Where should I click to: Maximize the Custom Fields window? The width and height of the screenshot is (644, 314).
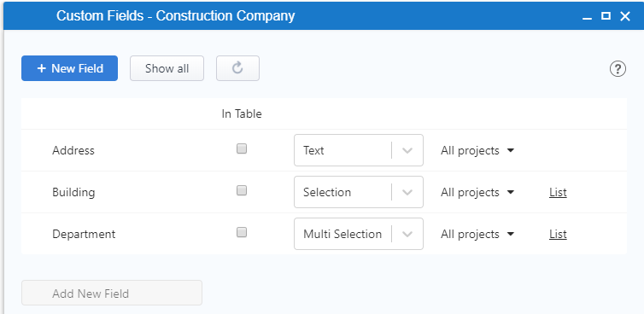[606, 16]
